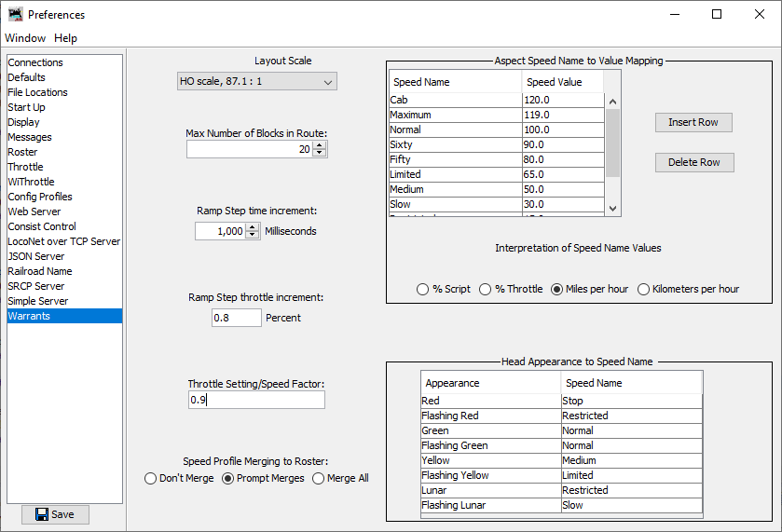Open the Window menu
The height and width of the screenshot is (532, 782).
(25, 38)
